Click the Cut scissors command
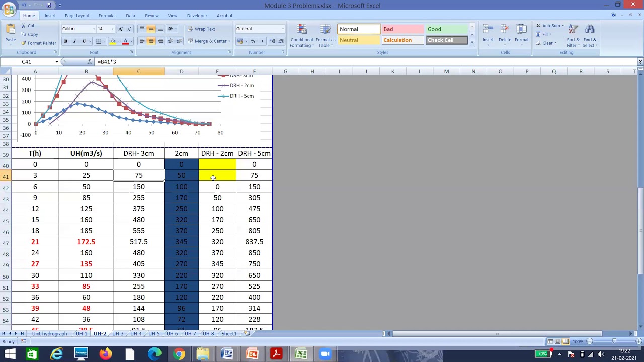Image resolution: width=644 pixels, height=362 pixels. [x=28, y=26]
